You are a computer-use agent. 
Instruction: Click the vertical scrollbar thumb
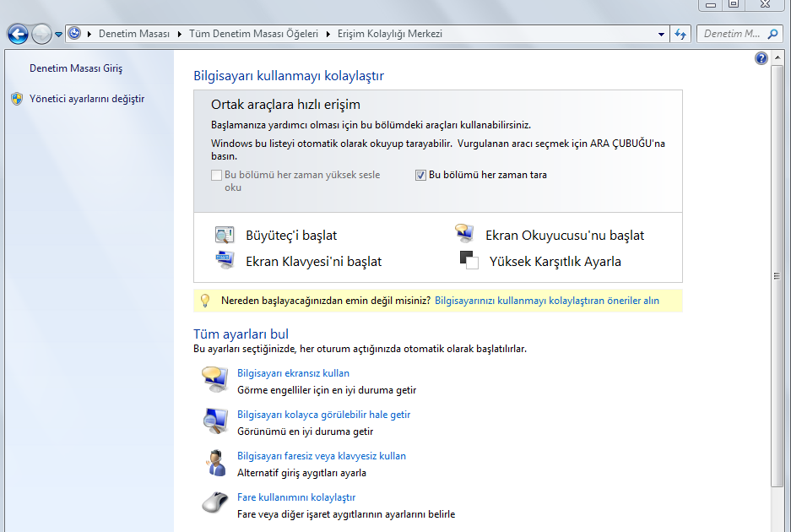point(777,275)
